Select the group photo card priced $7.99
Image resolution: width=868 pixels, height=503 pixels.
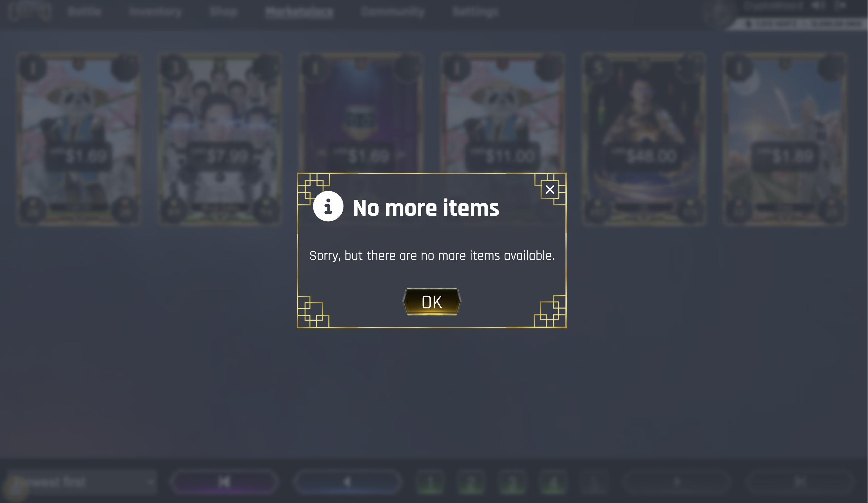tap(220, 139)
